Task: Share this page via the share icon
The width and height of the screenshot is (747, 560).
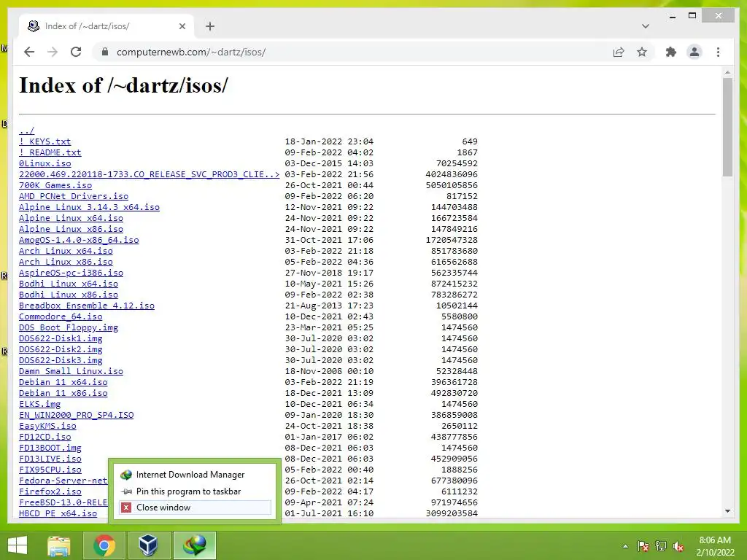Action: (x=619, y=52)
